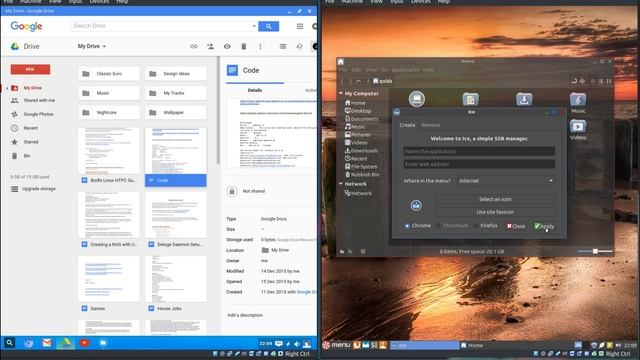Click the Search Drive input field
This screenshot has width=640, height=360.
pos(161,26)
